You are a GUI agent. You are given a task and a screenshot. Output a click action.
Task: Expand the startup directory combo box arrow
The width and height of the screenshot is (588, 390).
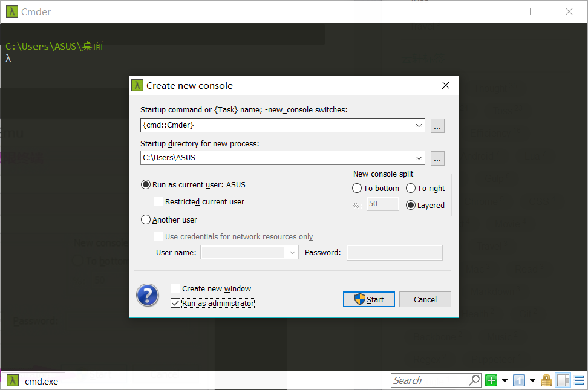click(x=419, y=158)
